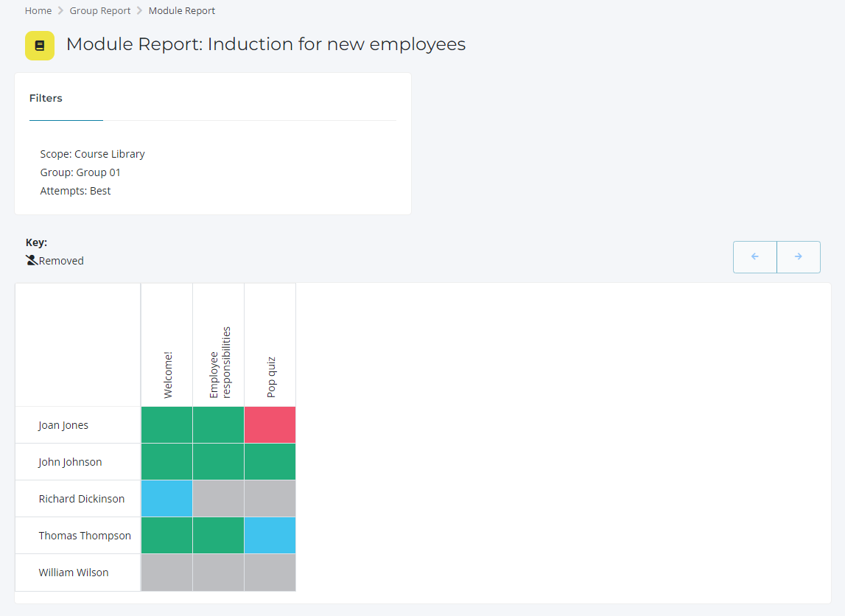Open the Home breadcrumb link
This screenshot has height=616, width=845.
[38, 11]
